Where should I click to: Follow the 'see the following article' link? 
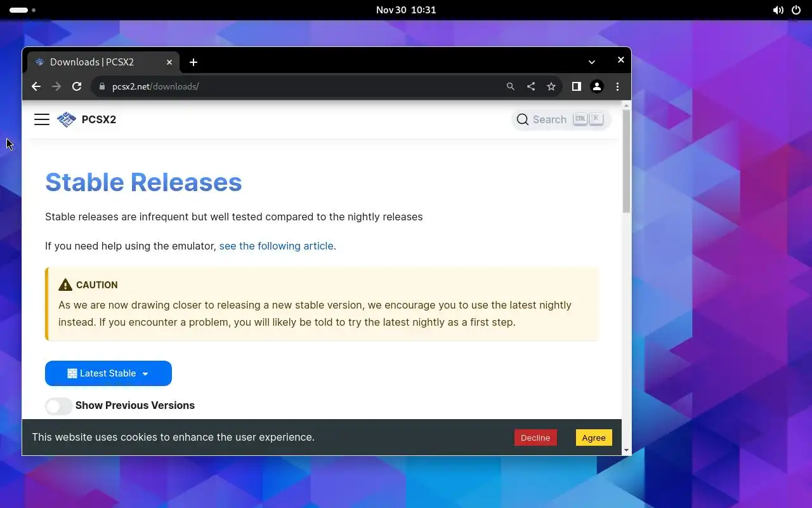coord(276,246)
